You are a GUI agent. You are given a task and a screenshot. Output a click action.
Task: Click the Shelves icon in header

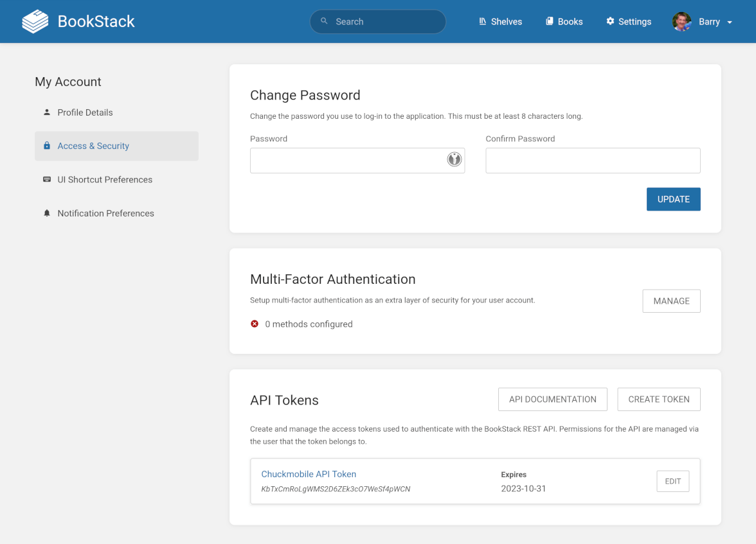point(482,21)
